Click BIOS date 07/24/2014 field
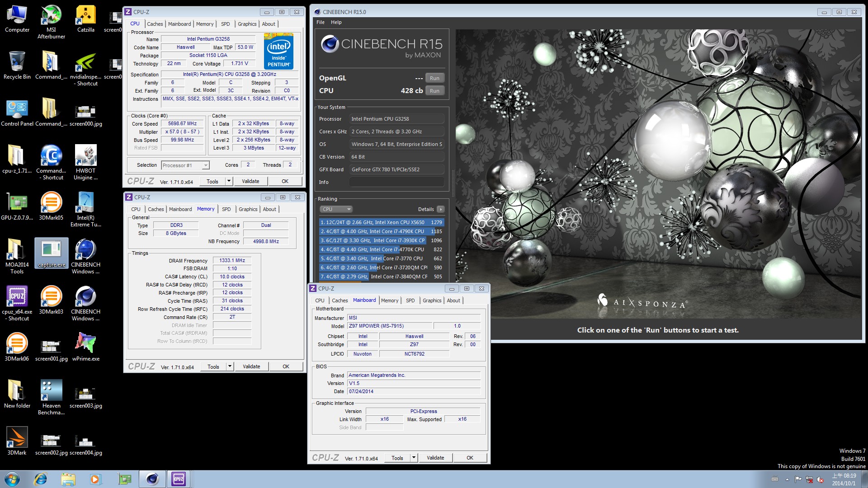 [x=413, y=391]
